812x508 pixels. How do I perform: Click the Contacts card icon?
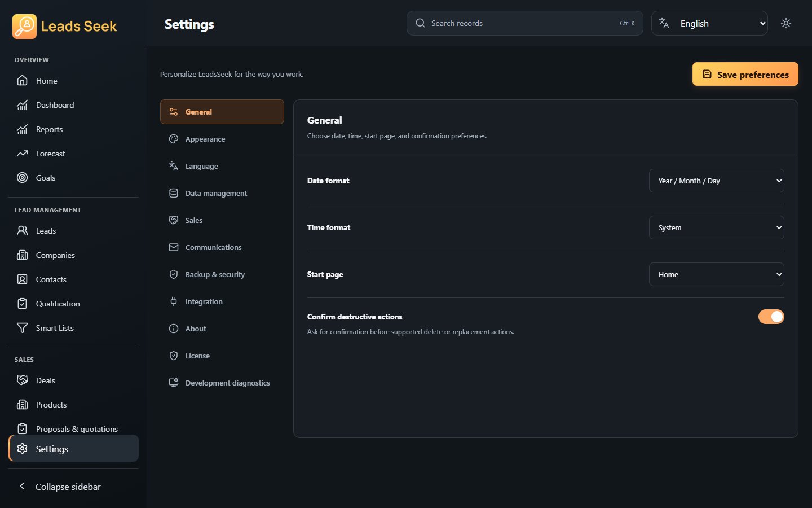[x=22, y=279]
